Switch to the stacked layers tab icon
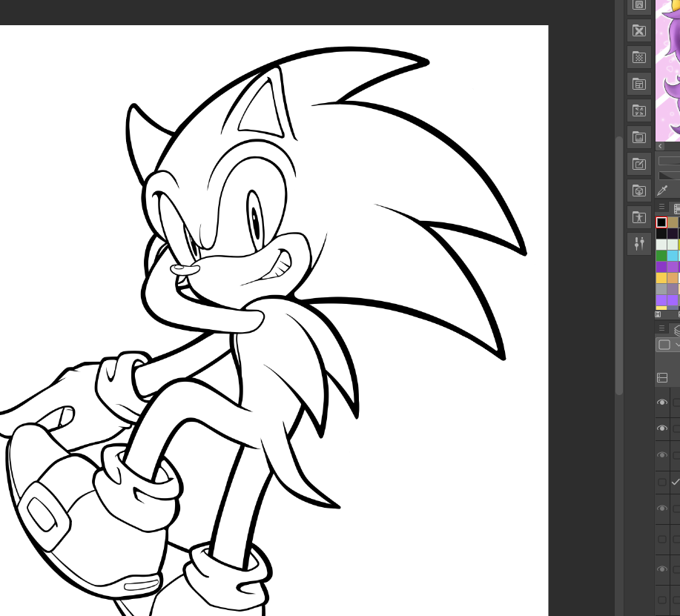Image resolution: width=680 pixels, height=616 pixels. point(676,330)
